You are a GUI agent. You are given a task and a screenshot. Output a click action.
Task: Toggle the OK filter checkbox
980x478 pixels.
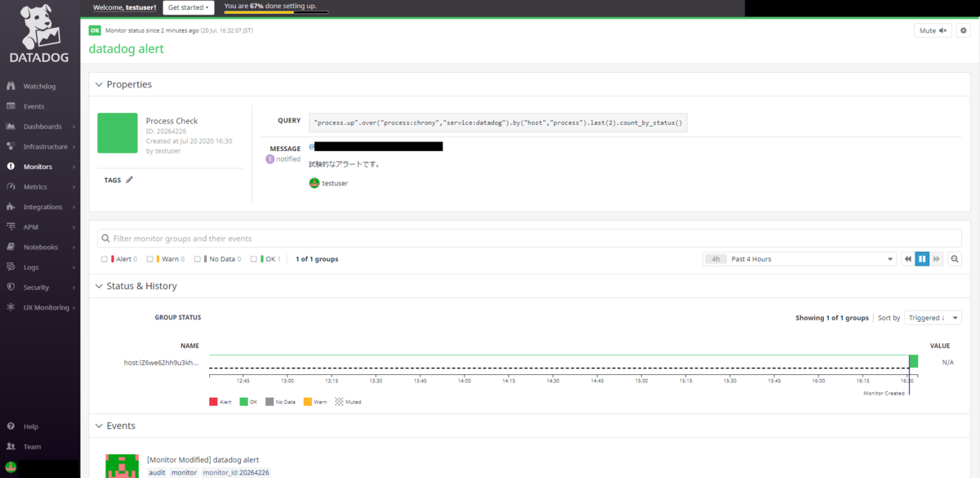[x=254, y=259]
